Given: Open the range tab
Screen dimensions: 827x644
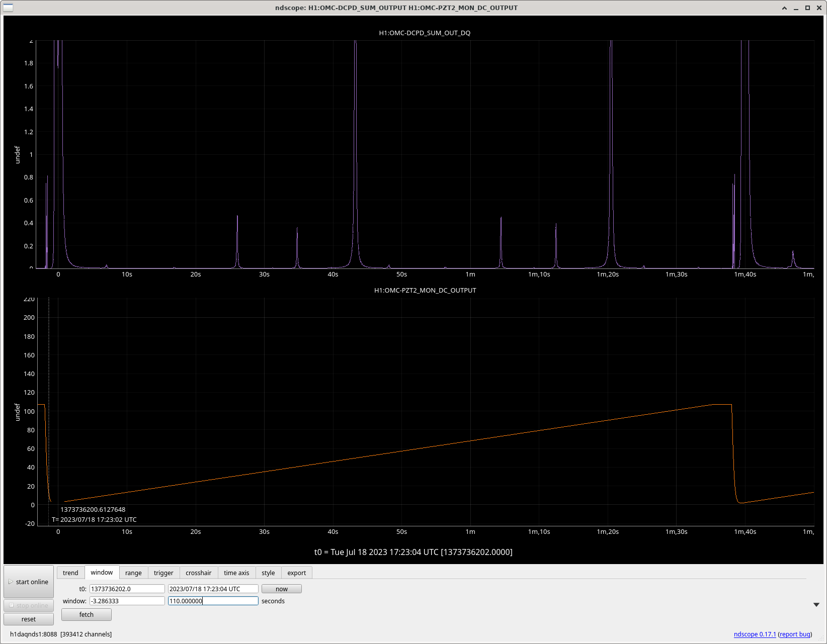Looking at the screenshot, I should (x=133, y=573).
